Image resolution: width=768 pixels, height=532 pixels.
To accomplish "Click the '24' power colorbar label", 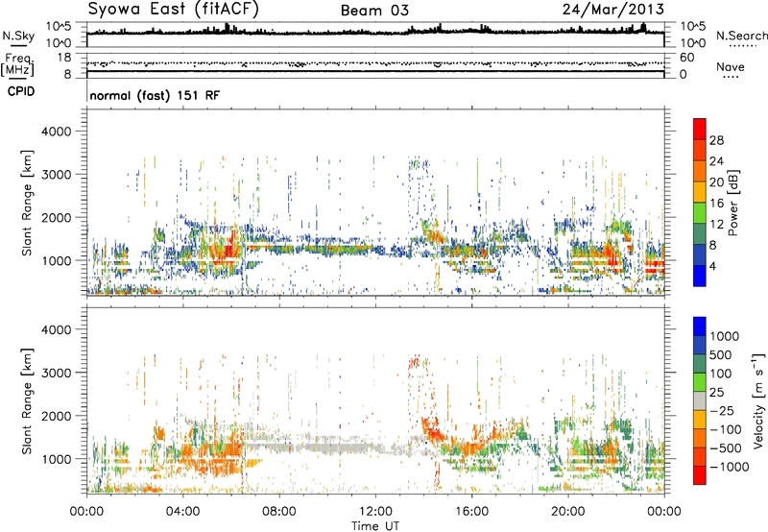I will pos(716,161).
